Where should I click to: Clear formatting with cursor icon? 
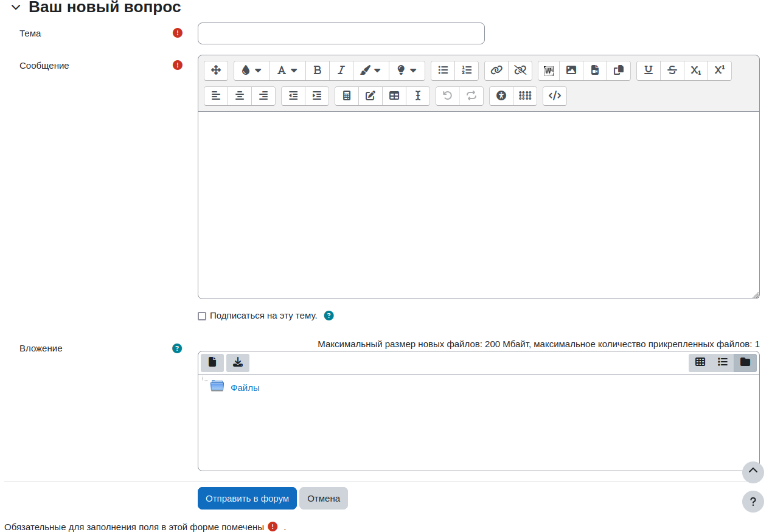coord(418,96)
